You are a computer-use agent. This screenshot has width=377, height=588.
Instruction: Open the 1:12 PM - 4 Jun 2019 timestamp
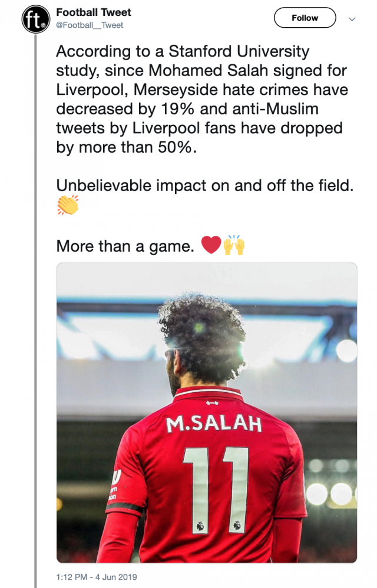coord(97,576)
